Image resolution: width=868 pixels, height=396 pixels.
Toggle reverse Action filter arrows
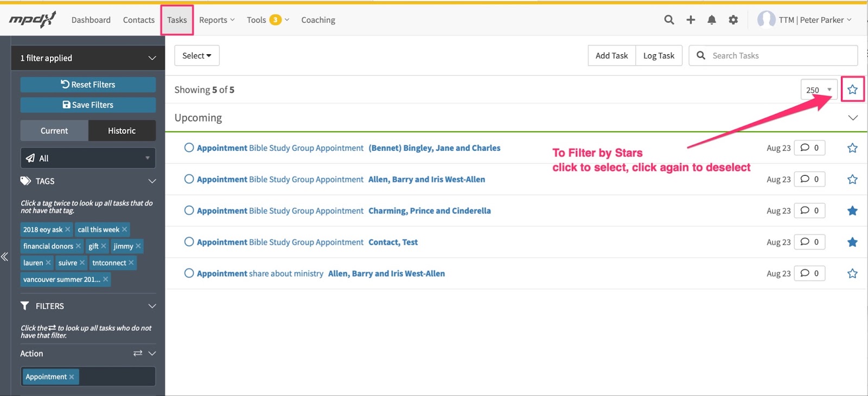click(138, 353)
